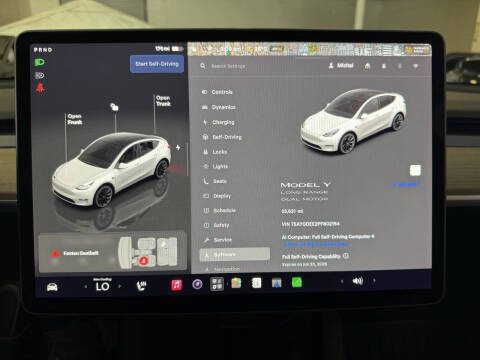Open the app launcher grid icon

(217, 284)
